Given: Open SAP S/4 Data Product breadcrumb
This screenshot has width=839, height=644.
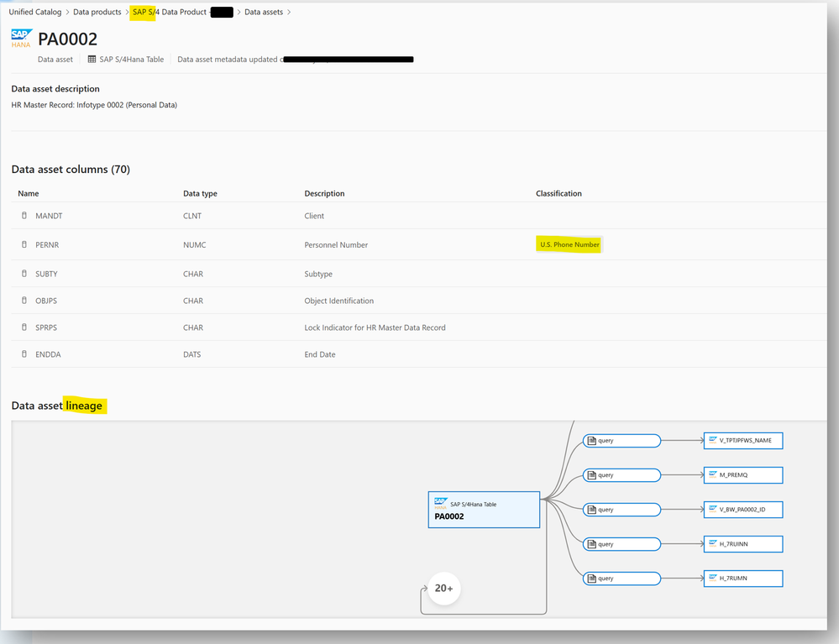Looking at the screenshot, I should point(170,12).
